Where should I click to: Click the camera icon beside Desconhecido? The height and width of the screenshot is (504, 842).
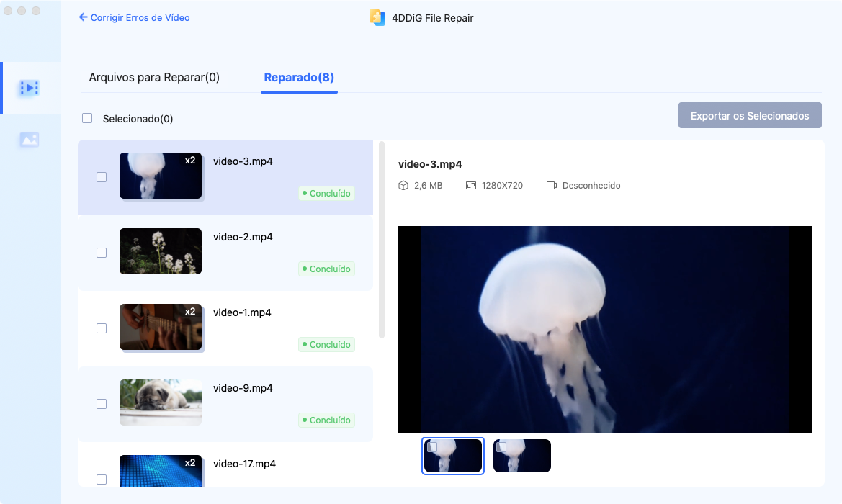(552, 185)
